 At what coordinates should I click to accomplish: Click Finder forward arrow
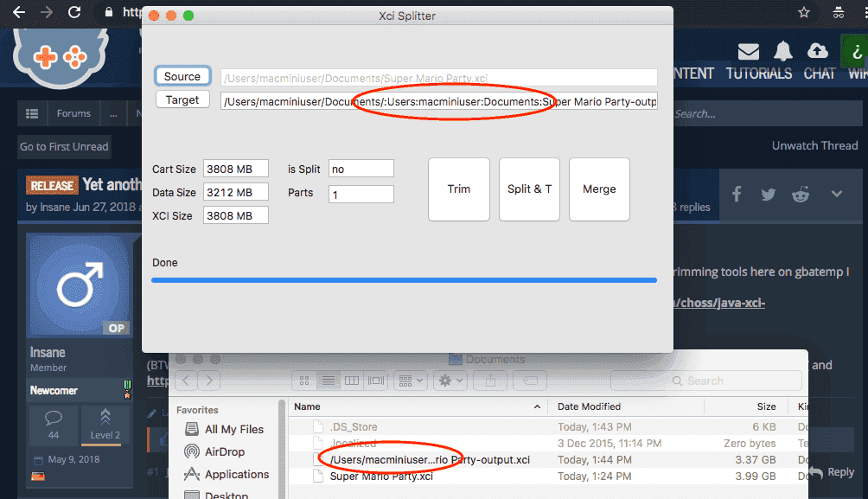[x=209, y=381]
